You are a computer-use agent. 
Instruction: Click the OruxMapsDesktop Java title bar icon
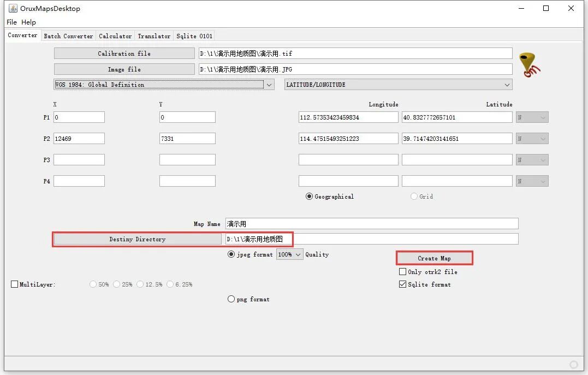click(x=13, y=8)
